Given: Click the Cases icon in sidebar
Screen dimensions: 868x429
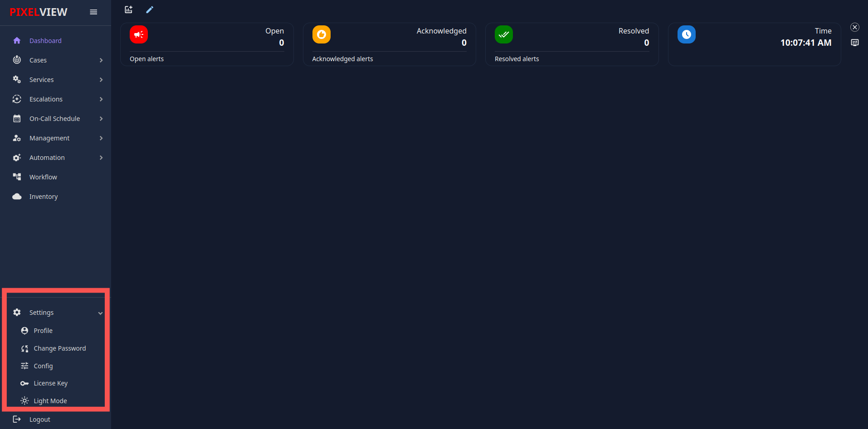Looking at the screenshot, I should click(17, 60).
